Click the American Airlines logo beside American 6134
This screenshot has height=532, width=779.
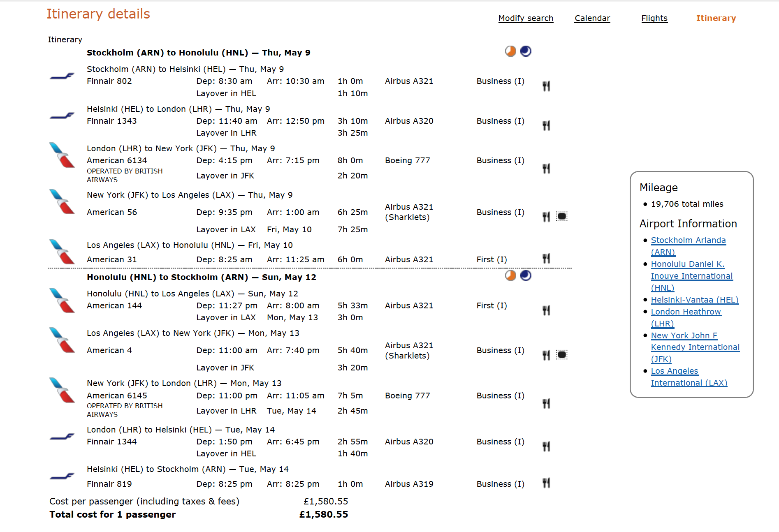pyautogui.click(x=62, y=155)
